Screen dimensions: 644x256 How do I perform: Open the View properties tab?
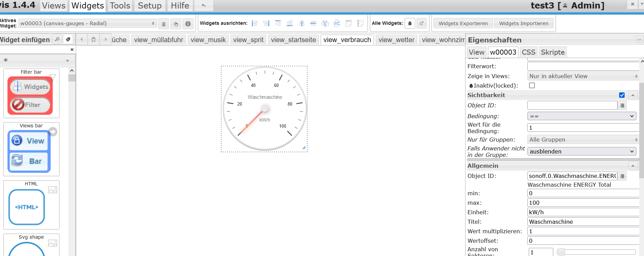tap(476, 52)
